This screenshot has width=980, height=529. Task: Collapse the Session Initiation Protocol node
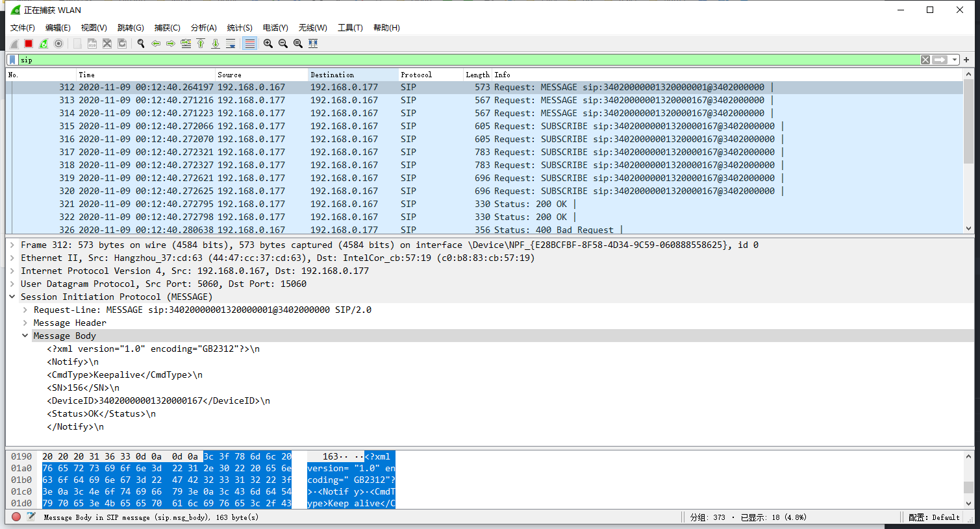click(12, 297)
